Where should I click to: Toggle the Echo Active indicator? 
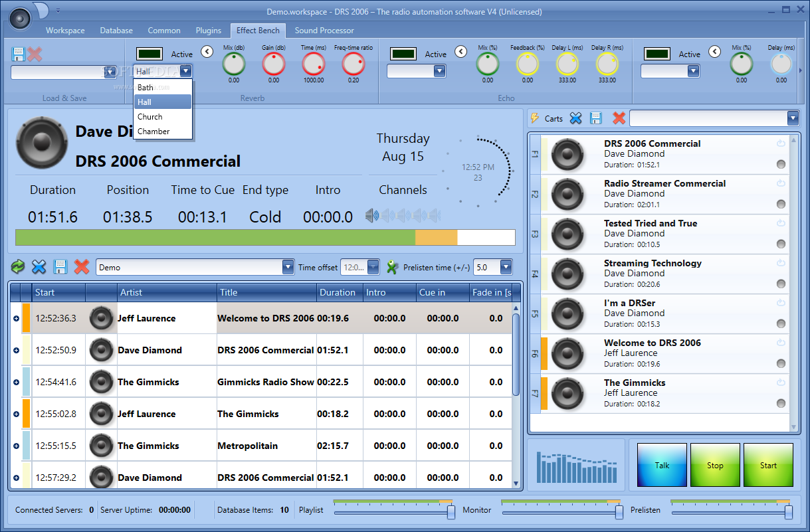coord(403,54)
